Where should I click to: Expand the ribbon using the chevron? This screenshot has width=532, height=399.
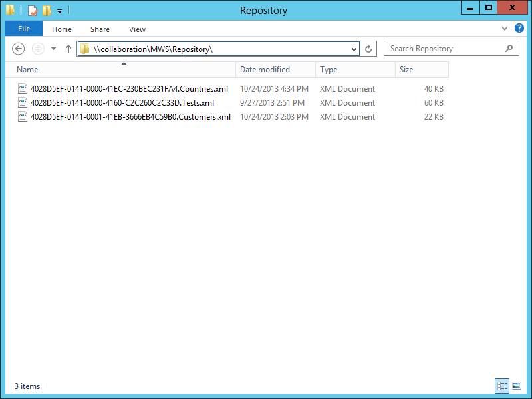click(x=505, y=29)
